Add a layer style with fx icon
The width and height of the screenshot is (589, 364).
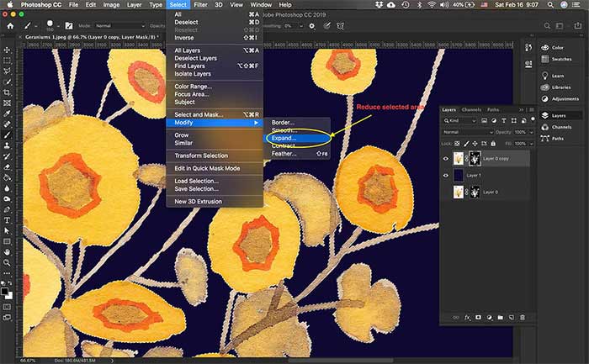click(467, 317)
